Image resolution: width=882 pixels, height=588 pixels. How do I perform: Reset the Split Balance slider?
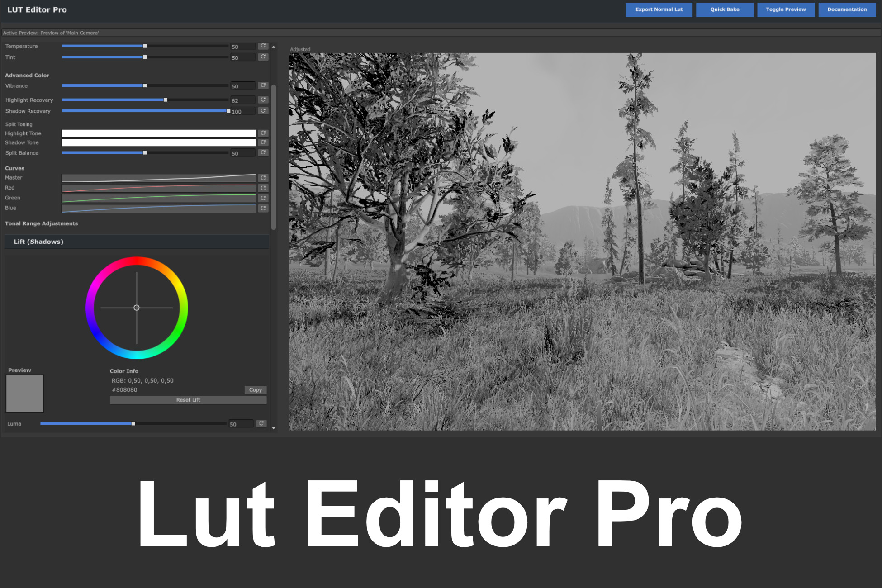point(263,152)
